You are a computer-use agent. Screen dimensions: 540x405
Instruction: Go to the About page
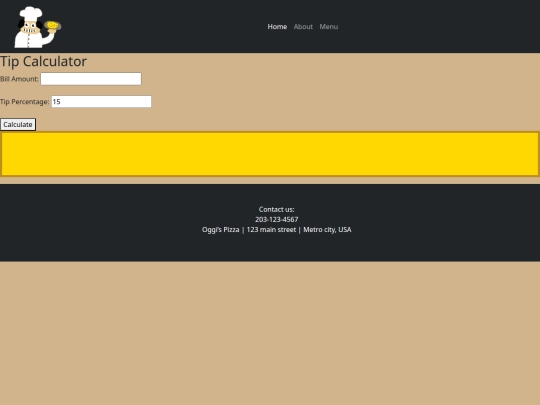[303, 27]
